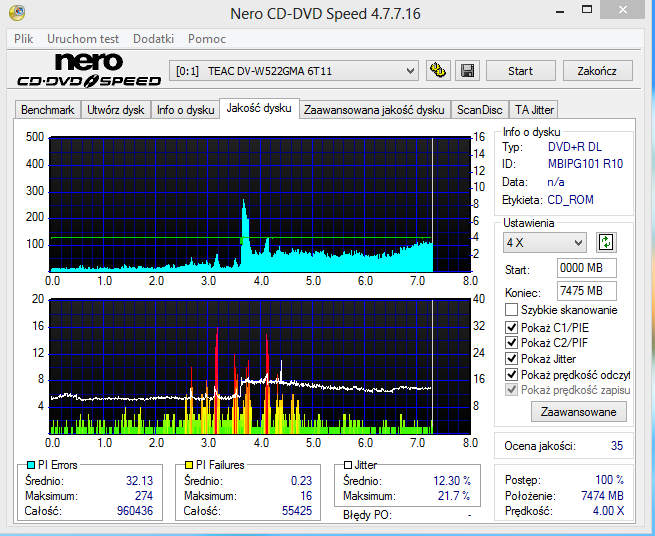655x536 pixels.
Task: Open the Uruchom test menu
Action: click(83, 39)
